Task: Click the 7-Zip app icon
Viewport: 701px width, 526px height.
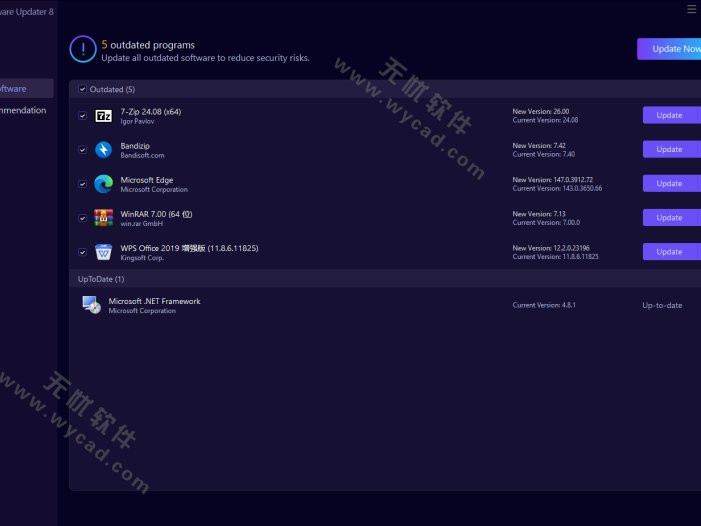Action: pyautogui.click(x=104, y=116)
